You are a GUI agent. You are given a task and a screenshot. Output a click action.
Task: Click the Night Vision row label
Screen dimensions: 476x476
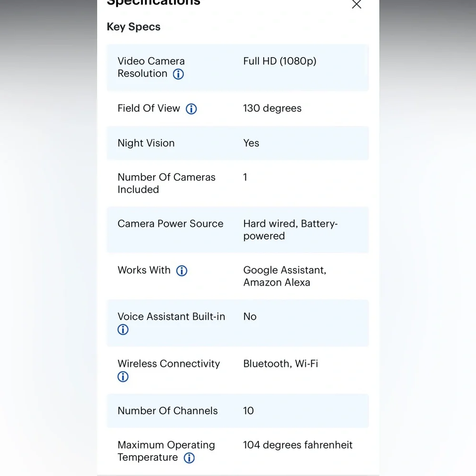tap(146, 143)
